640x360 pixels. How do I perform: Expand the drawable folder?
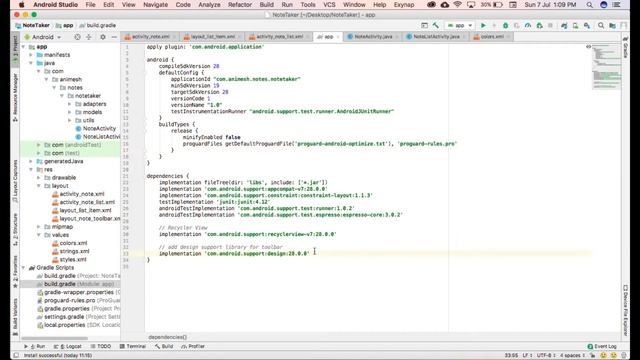tap(39, 178)
